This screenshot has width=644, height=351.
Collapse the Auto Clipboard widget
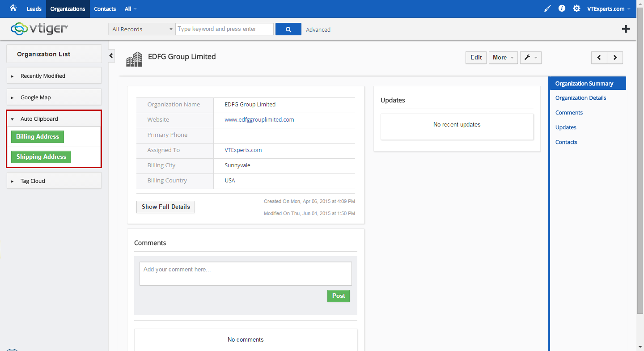point(54,118)
